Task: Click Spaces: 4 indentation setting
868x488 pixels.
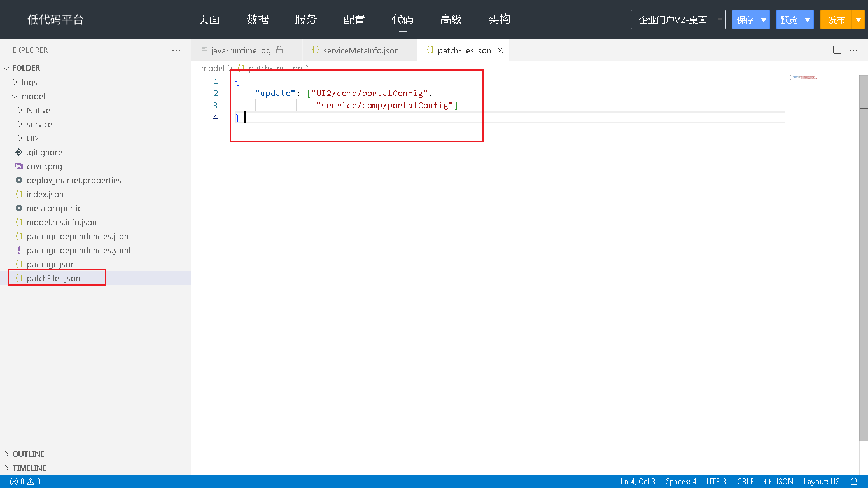Action: [x=681, y=482]
